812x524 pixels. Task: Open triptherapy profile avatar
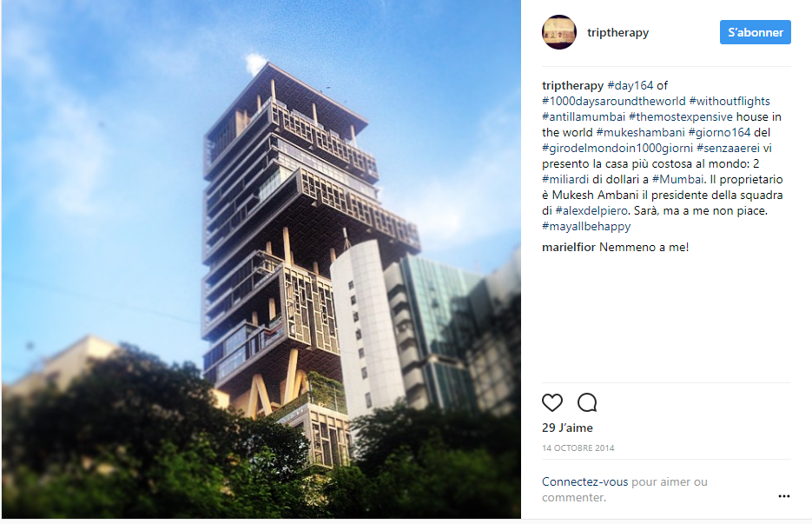558,32
